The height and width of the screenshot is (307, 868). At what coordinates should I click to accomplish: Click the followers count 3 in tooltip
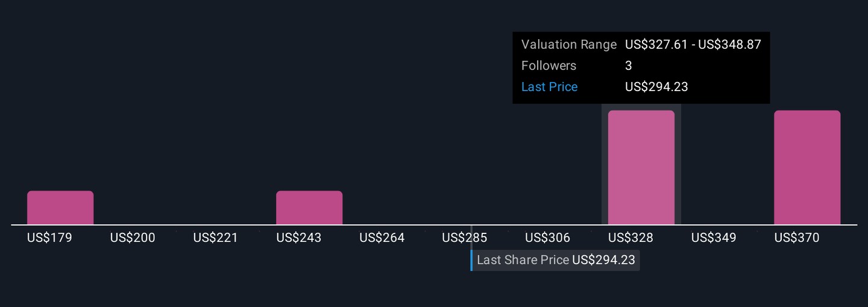click(629, 66)
